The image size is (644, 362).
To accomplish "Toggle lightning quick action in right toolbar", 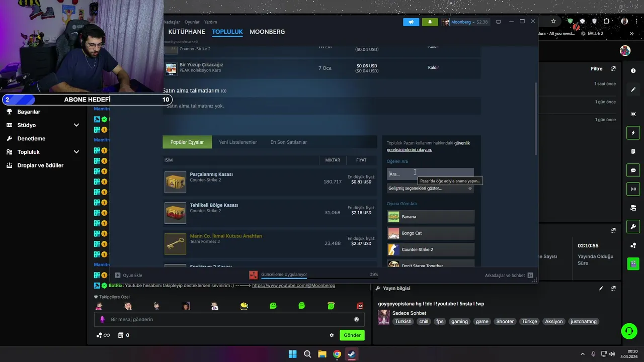I will [x=633, y=133].
